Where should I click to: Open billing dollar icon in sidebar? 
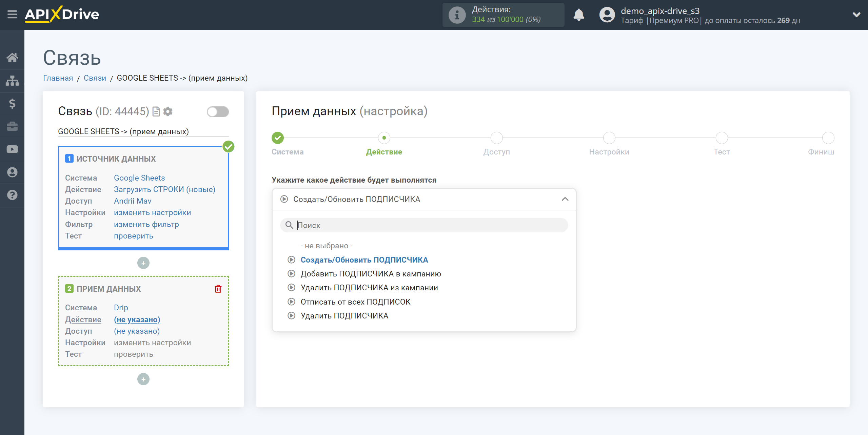(x=12, y=104)
